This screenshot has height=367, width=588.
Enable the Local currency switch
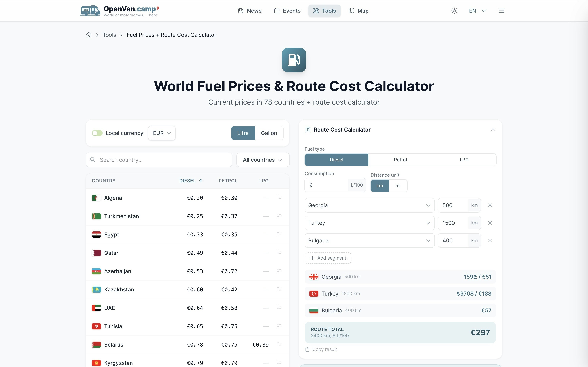97,133
